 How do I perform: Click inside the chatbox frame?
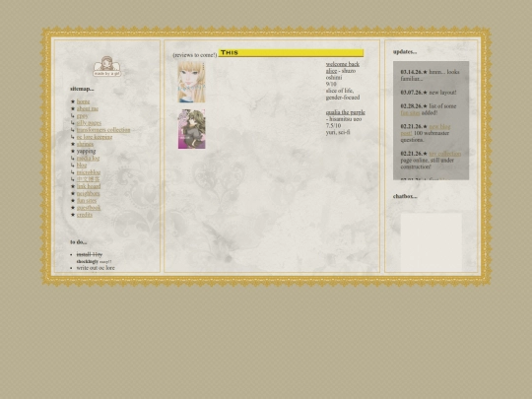click(432, 242)
